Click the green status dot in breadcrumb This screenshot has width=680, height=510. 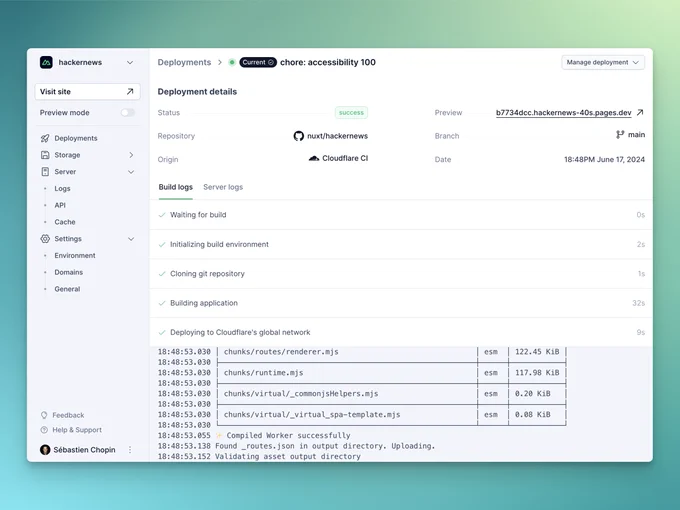[232, 62]
